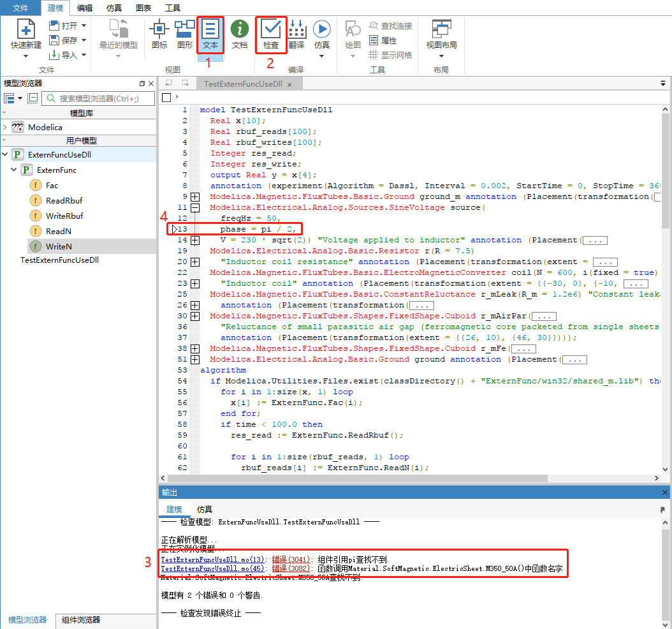The height and width of the screenshot is (629, 672).
Task: Click the pin icon in output panel
Action: [x=662, y=509]
